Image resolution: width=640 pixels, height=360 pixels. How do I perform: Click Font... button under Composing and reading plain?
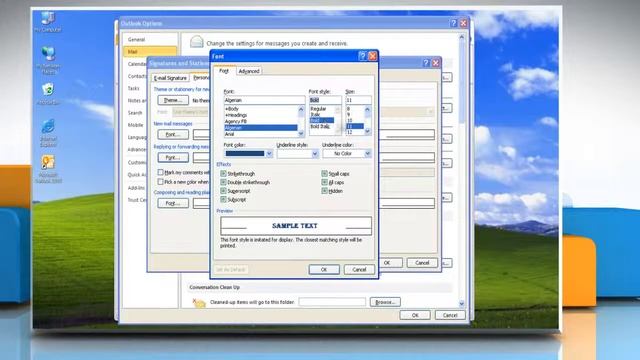[173, 203]
